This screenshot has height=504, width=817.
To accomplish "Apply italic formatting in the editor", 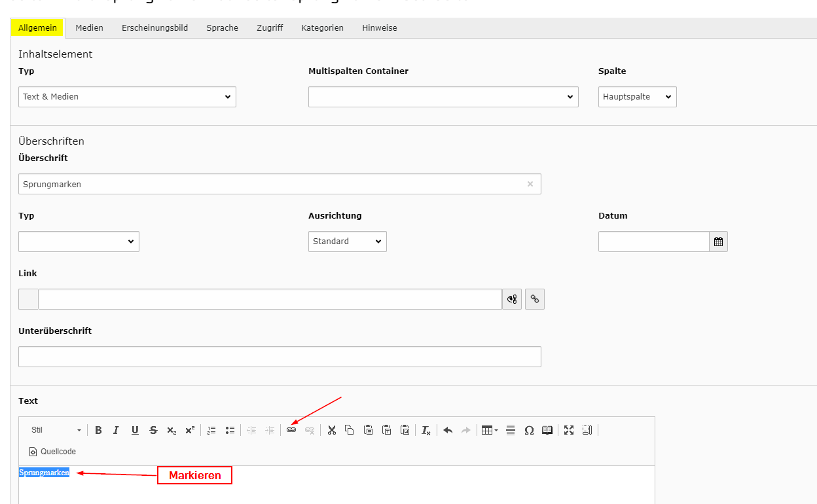I will (116, 430).
